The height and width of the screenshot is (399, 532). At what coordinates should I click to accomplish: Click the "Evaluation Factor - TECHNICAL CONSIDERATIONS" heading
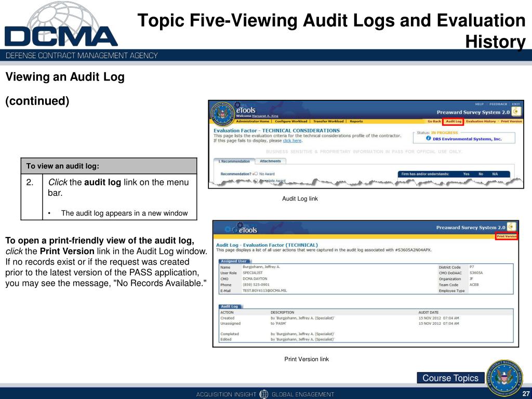point(276,130)
